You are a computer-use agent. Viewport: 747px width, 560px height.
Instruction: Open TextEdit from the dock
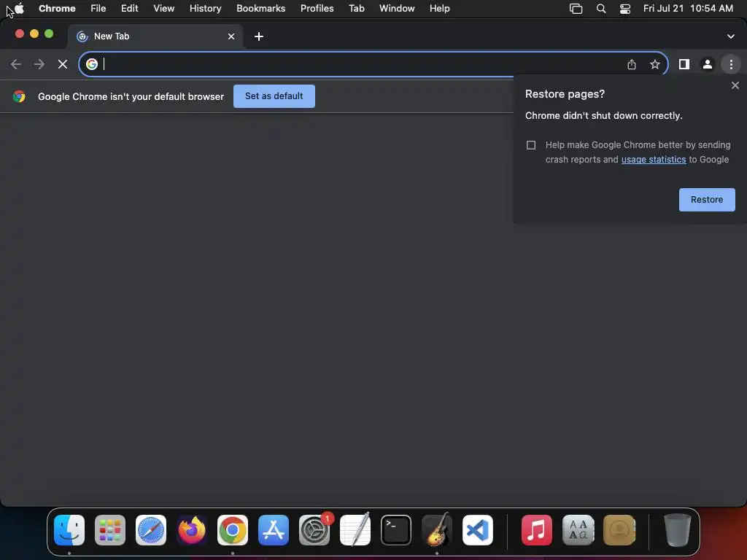pos(355,530)
